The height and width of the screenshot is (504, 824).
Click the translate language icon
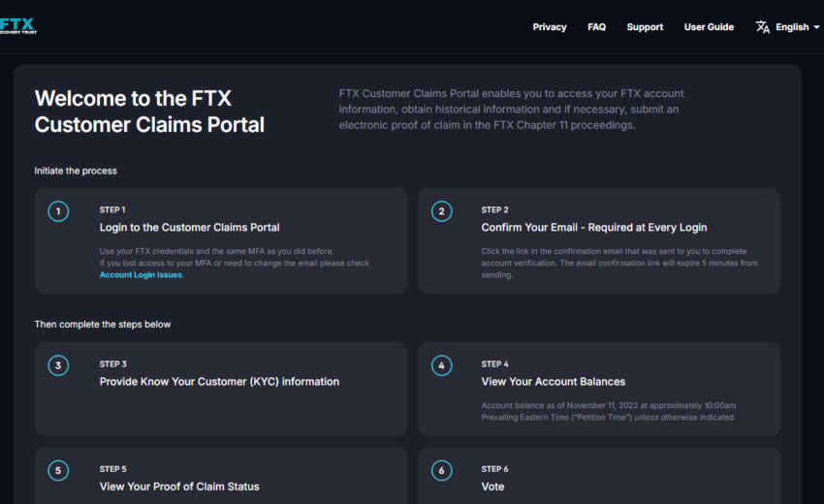[763, 27]
